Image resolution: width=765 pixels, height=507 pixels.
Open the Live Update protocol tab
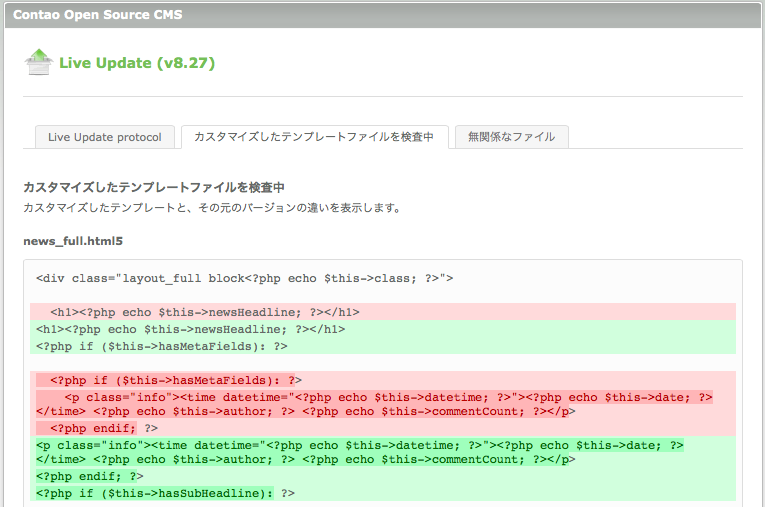pos(104,137)
